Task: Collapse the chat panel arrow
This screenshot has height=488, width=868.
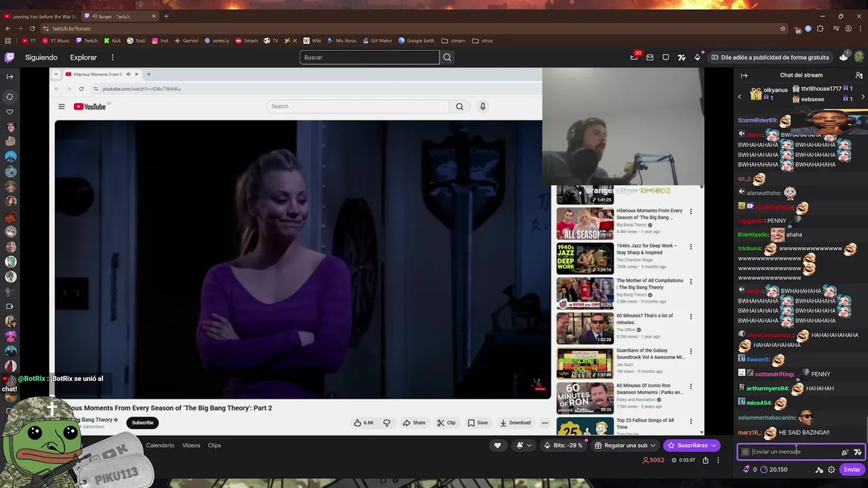Action: (x=744, y=75)
